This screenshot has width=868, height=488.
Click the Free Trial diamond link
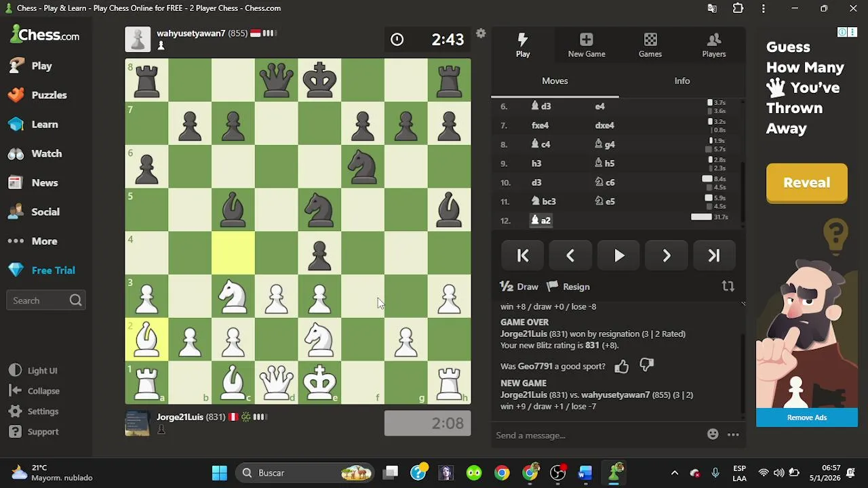pos(41,270)
